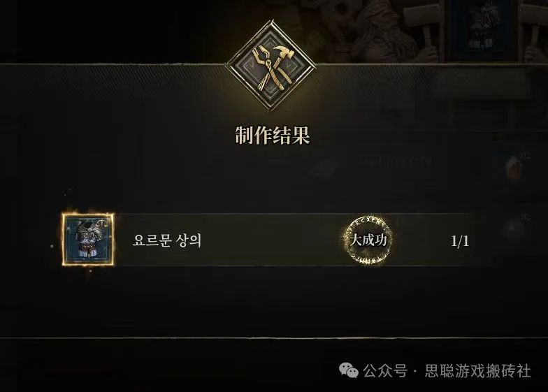Click the 大成功 rune circle badge
548x392 pixels.
368,240
